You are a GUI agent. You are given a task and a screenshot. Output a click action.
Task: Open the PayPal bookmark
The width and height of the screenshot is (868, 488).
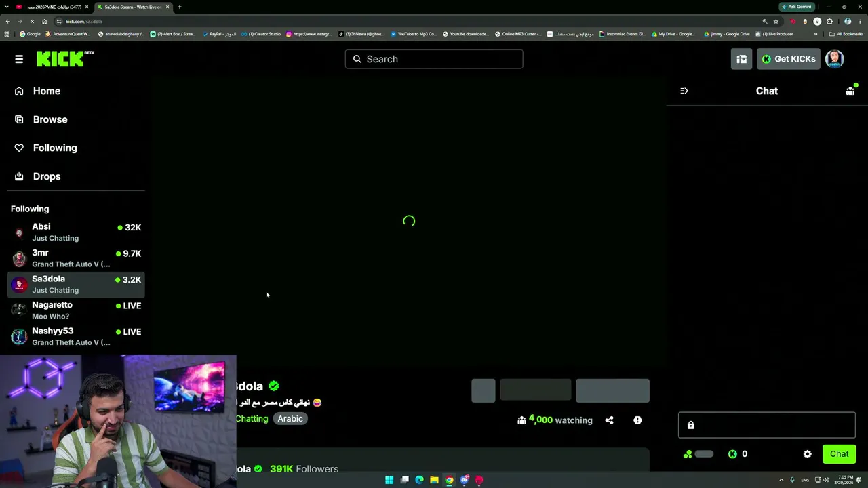219,34
